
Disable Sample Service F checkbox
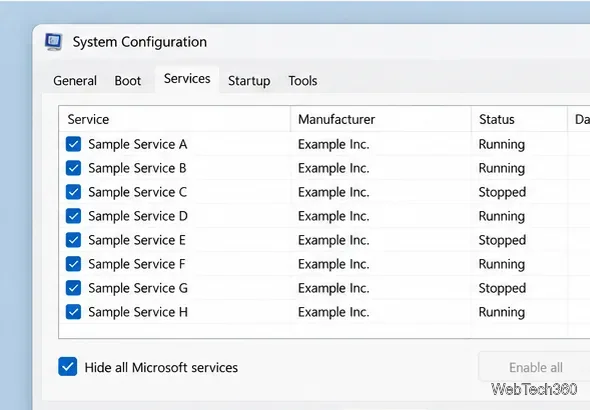point(73,264)
